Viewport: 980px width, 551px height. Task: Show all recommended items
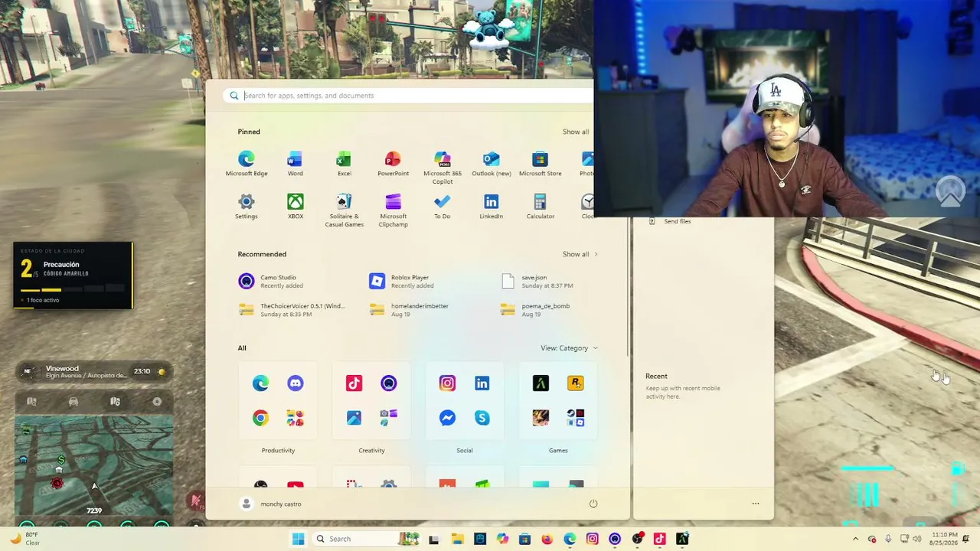pyautogui.click(x=580, y=254)
